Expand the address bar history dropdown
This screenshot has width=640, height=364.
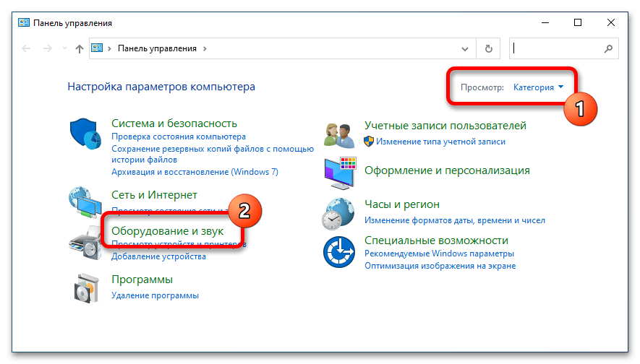coord(464,49)
